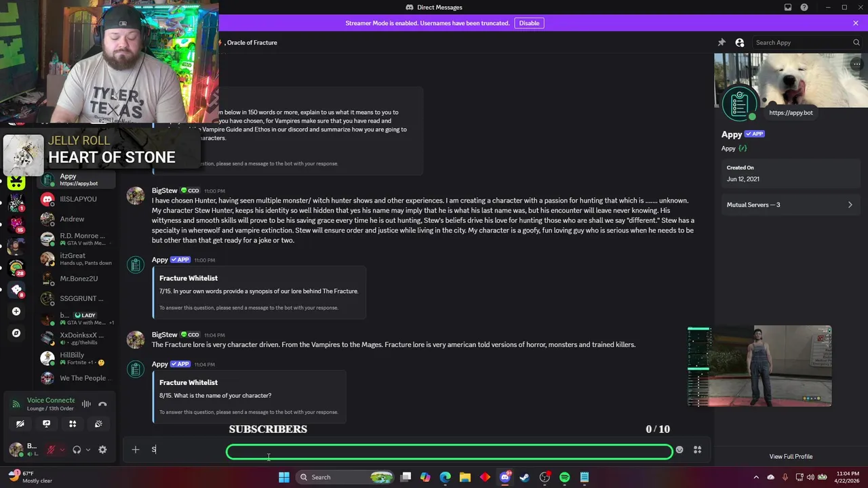Image resolution: width=868 pixels, height=488 pixels.
Task: Toggle deafen headphones button
Action: point(77,449)
